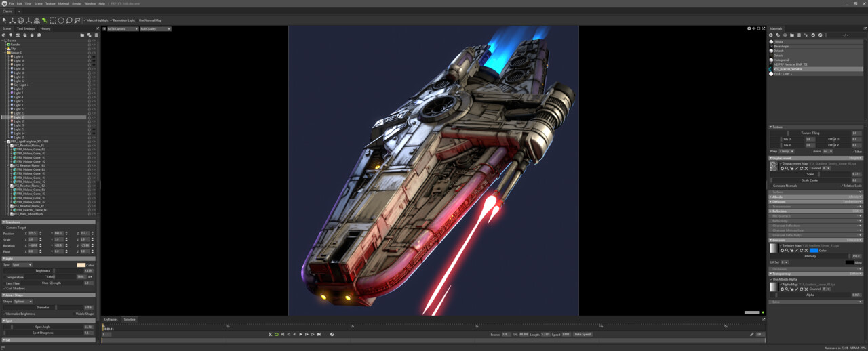The width and height of the screenshot is (868, 351).
Task: Click the Use Normal Map button
Action: click(x=151, y=20)
